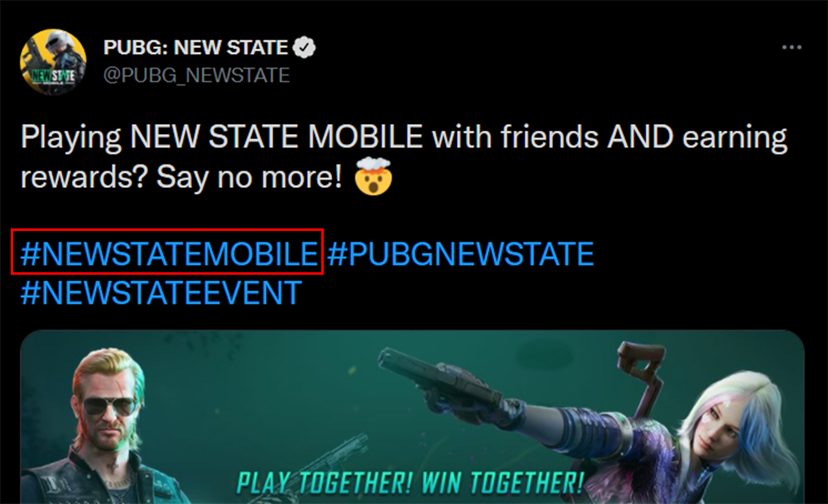
Task: Click the "rewards? Say no more!" text
Action: (181, 177)
